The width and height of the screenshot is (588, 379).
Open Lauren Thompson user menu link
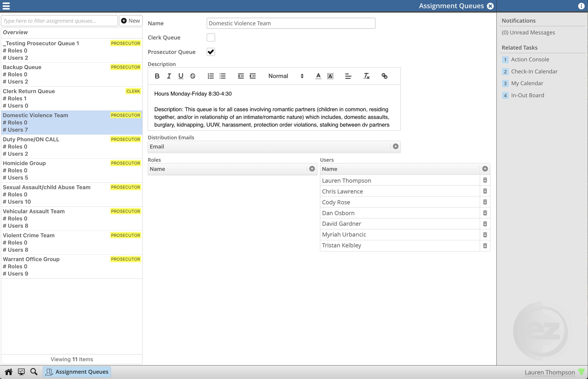tap(549, 372)
